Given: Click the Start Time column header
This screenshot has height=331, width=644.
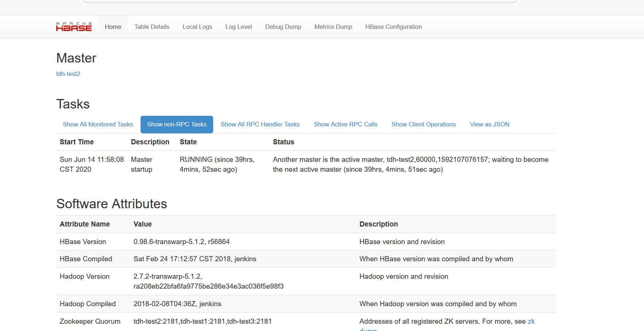Looking at the screenshot, I should click(x=77, y=142).
